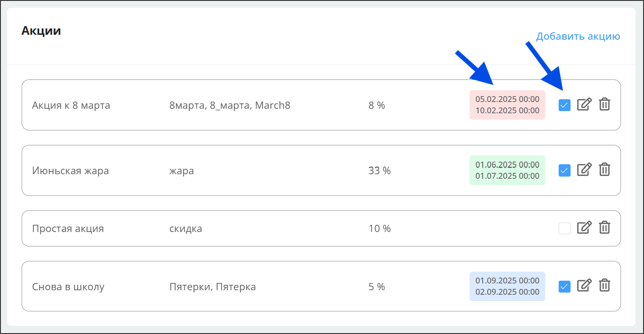Image resolution: width=644 pixels, height=334 pixels.
Task: Select the green date badge 01.06.2025
Action: click(507, 170)
